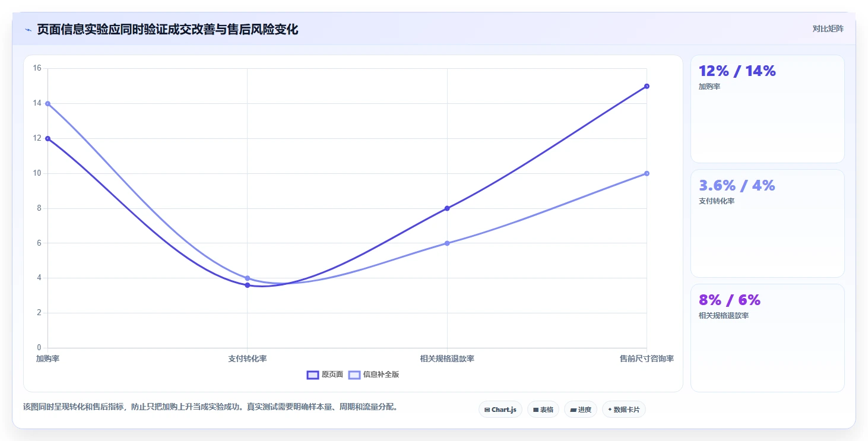Click 原页面 data point at 3.6 for 支付转化率
Image resolution: width=868 pixels, height=441 pixels.
248,285
